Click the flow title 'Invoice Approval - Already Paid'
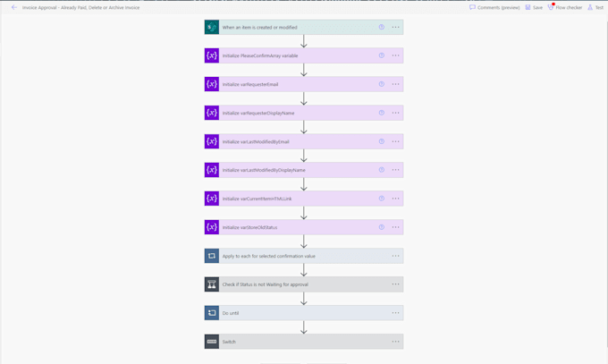 point(80,7)
